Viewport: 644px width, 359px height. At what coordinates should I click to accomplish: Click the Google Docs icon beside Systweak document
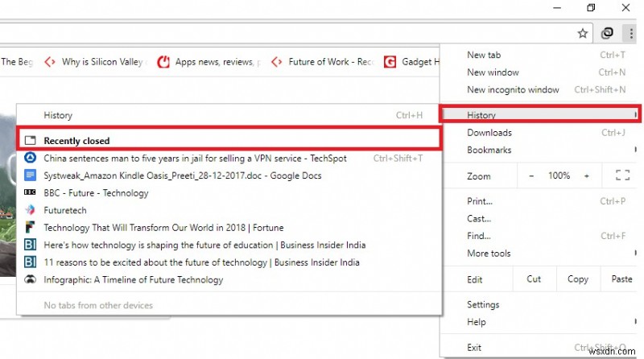pos(30,175)
